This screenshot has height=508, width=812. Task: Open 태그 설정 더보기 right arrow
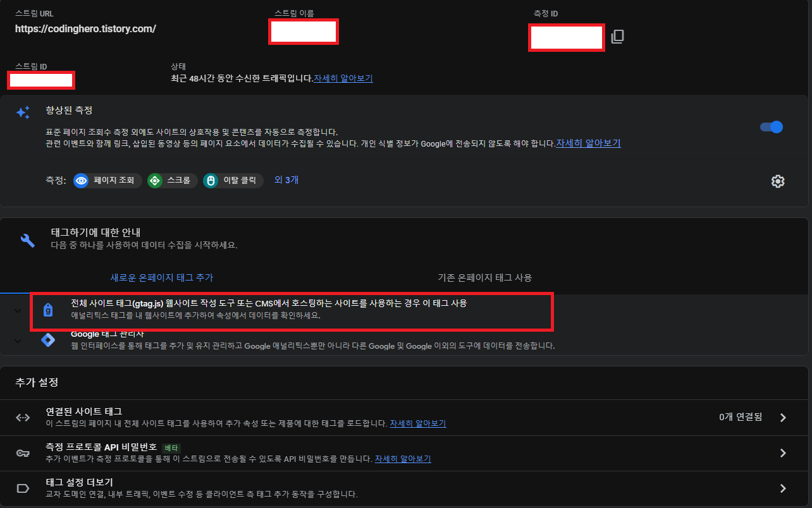(783, 488)
